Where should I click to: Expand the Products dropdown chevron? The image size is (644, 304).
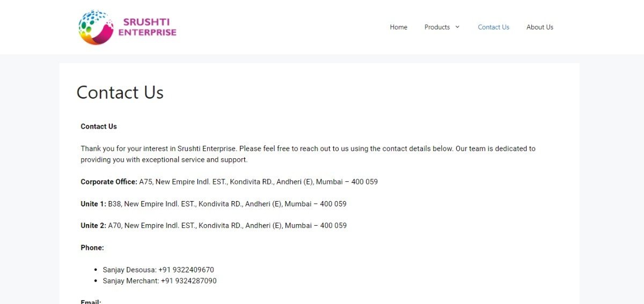point(458,27)
